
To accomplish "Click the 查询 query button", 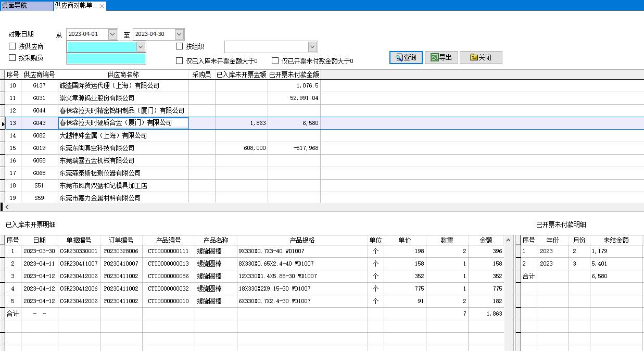I will 406,57.
